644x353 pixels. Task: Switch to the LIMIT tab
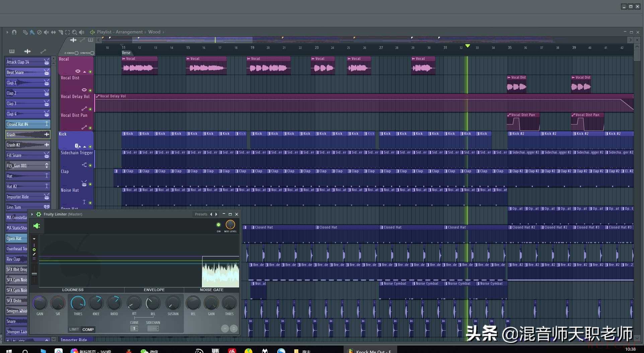click(x=74, y=329)
